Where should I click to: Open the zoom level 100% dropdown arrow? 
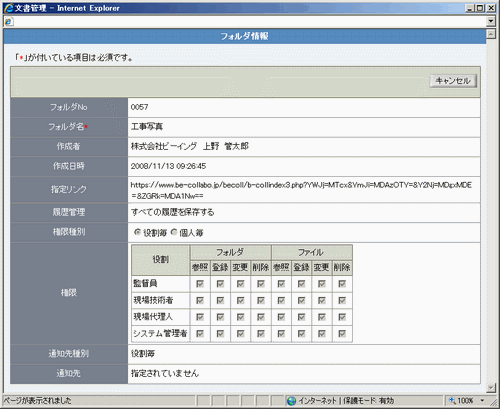point(482,400)
